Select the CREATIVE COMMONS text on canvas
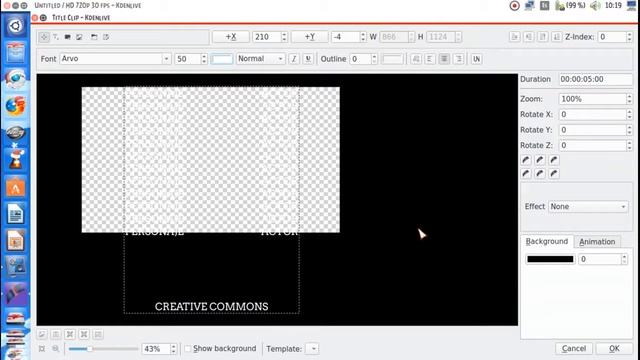640x360 pixels. (211, 307)
